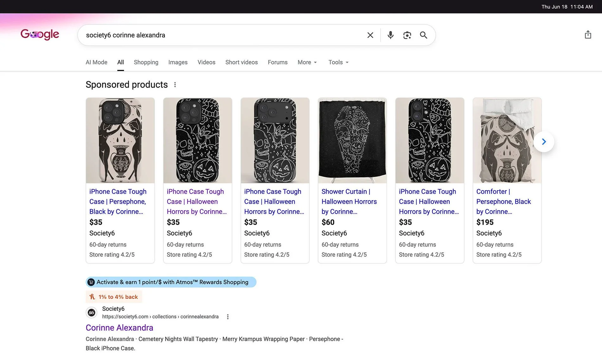This screenshot has width=602, height=364.
Task: Open Search by image camera icon
Action: click(407, 35)
